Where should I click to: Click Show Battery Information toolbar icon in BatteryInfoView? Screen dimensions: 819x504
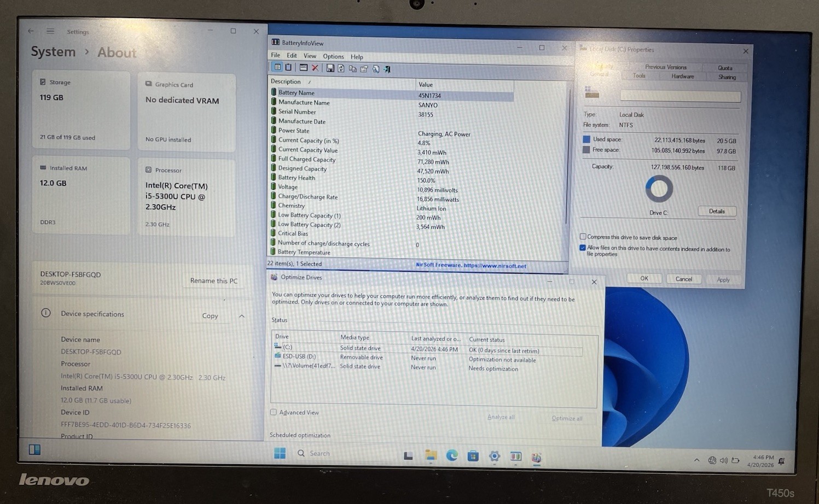[x=278, y=67]
